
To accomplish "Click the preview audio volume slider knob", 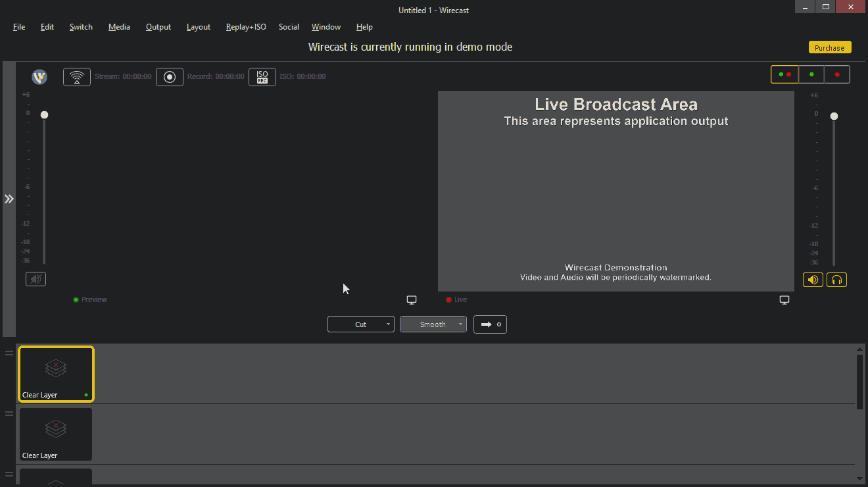I will pos(44,115).
